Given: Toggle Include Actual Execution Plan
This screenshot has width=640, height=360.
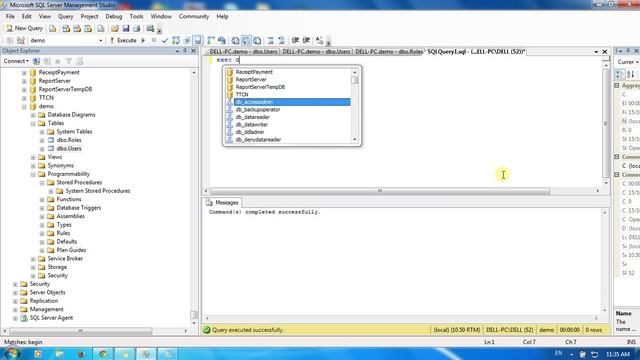Looking at the screenshot, I should 211,40.
